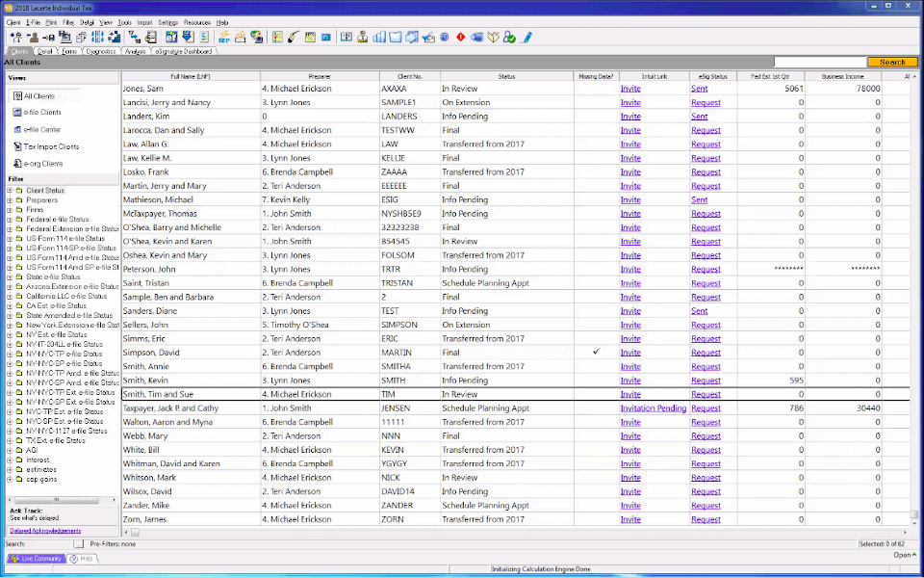Click Business Income value 78000
This screenshot has width=924, height=578.
pos(868,89)
